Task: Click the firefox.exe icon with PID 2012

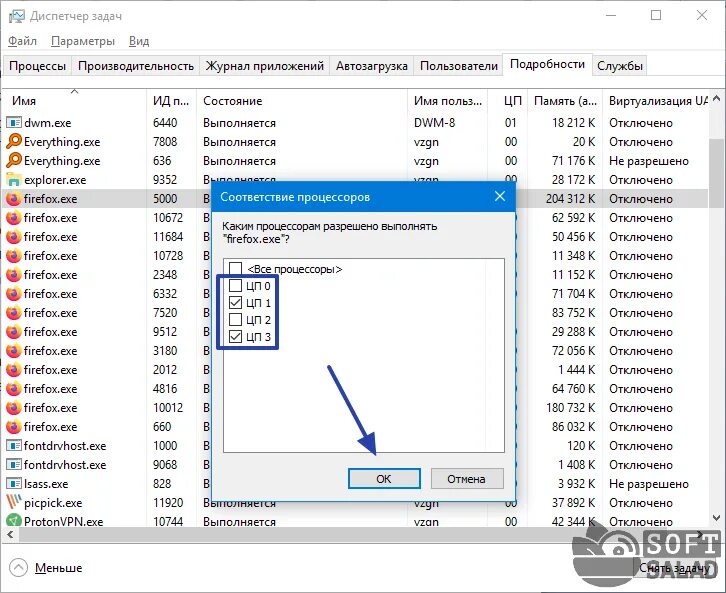Action: (x=14, y=369)
